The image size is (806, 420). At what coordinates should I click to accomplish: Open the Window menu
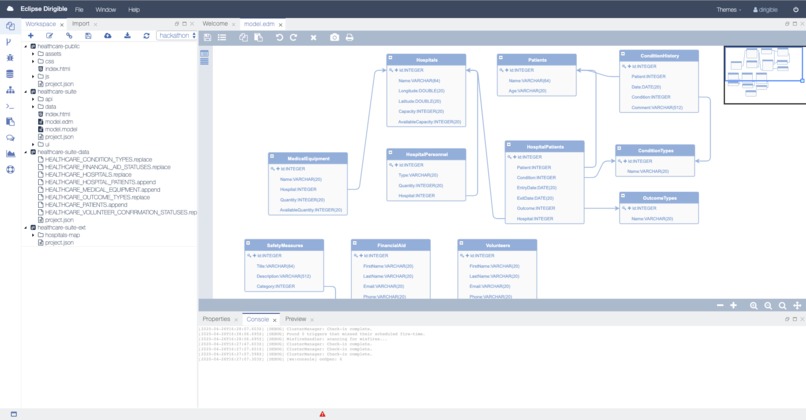tap(105, 10)
